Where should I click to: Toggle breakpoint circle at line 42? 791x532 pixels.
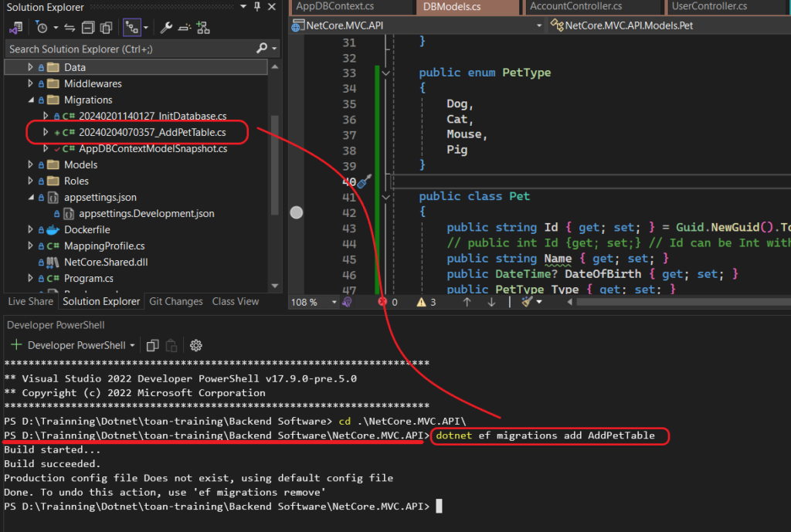point(297,212)
